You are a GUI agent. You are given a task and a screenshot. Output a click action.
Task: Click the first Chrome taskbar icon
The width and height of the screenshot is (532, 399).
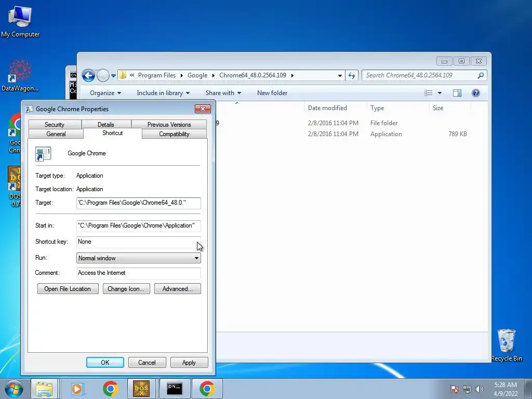pos(110,389)
